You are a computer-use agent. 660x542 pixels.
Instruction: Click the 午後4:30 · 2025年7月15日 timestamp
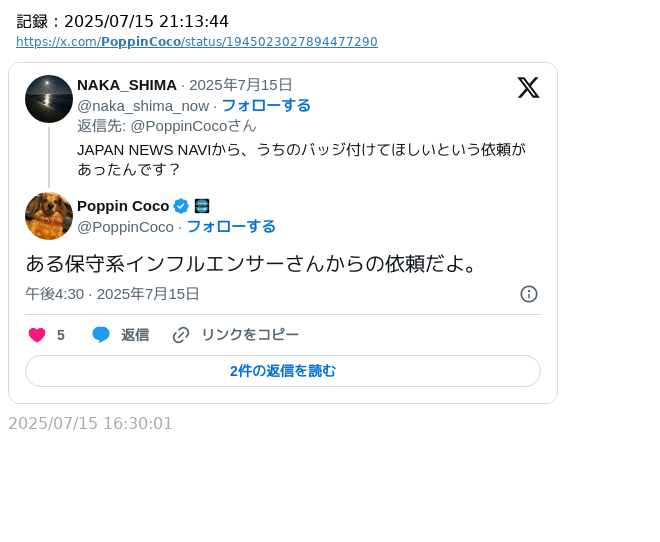(x=112, y=294)
